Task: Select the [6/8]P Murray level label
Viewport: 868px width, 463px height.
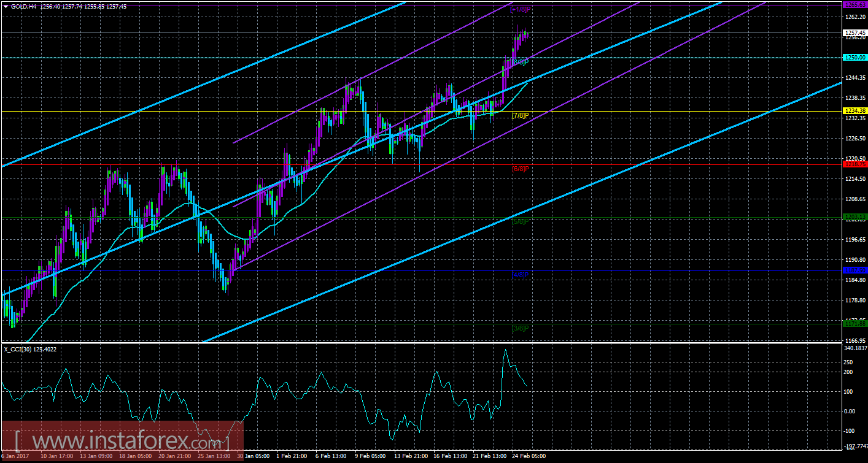Action: pyautogui.click(x=521, y=169)
